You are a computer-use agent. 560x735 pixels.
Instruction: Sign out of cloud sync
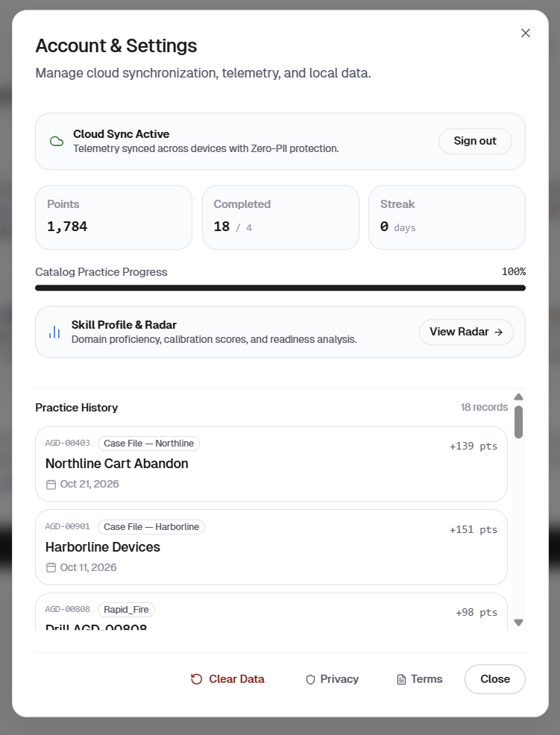coord(475,141)
